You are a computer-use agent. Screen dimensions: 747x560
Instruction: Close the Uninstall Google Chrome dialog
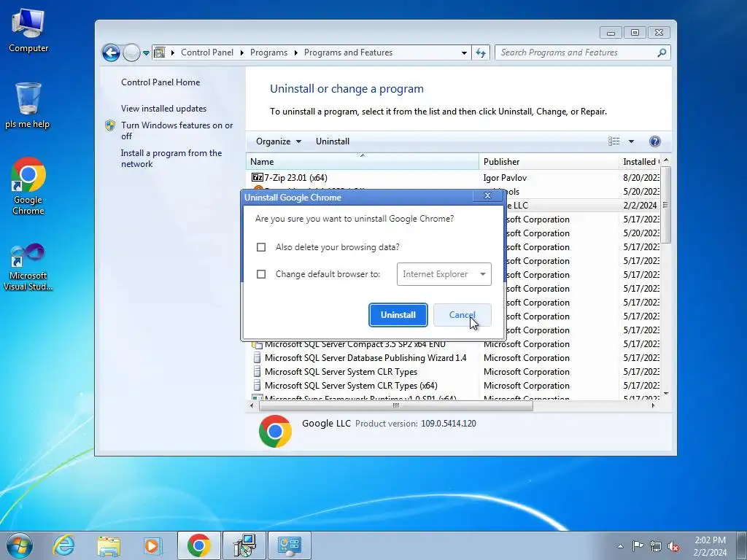click(x=487, y=195)
